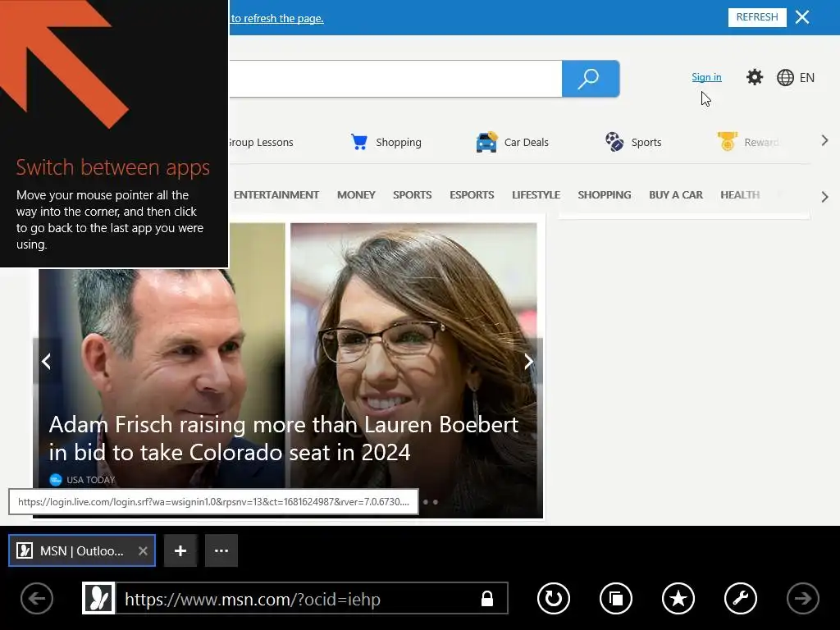This screenshot has width=840, height=630.
Task: Open tabs view icon in bottom bar
Action: pyautogui.click(x=615, y=598)
